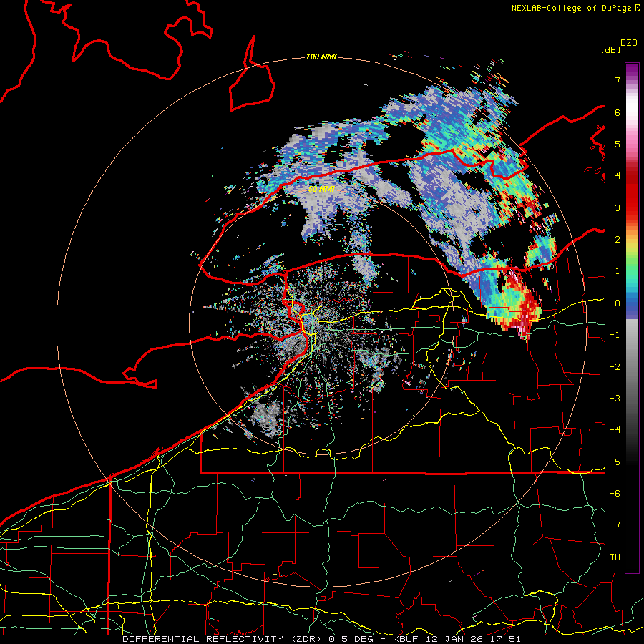The width and height of the screenshot is (644, 644).
Task: Click the 1 value on color scale
Action: click(618, 271)
